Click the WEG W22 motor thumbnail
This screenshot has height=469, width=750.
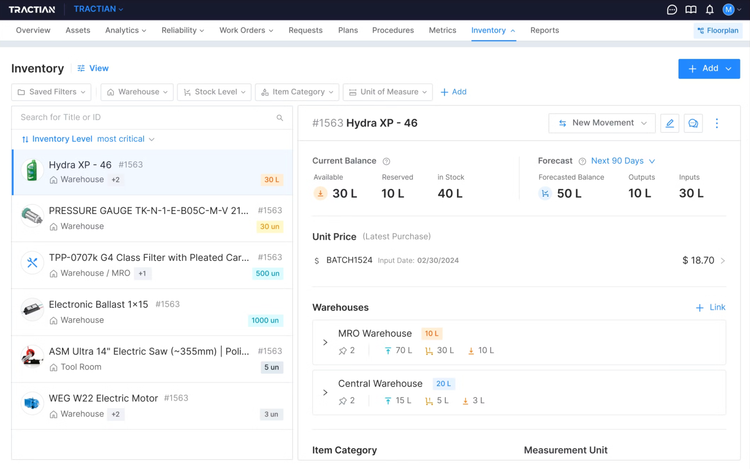pyautogui.click(x=32, y=403)
